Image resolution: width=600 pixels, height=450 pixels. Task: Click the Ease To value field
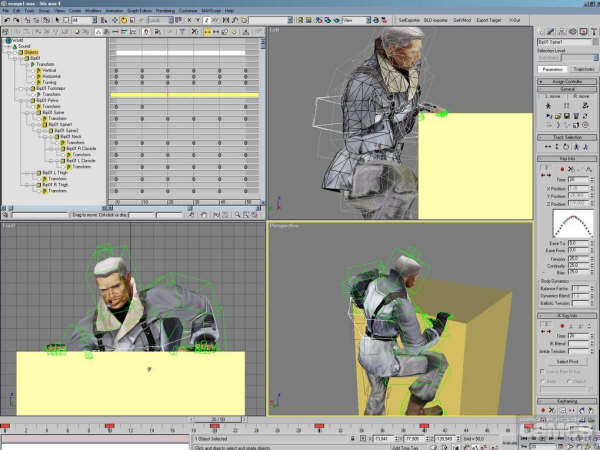[x=578, y=243]
